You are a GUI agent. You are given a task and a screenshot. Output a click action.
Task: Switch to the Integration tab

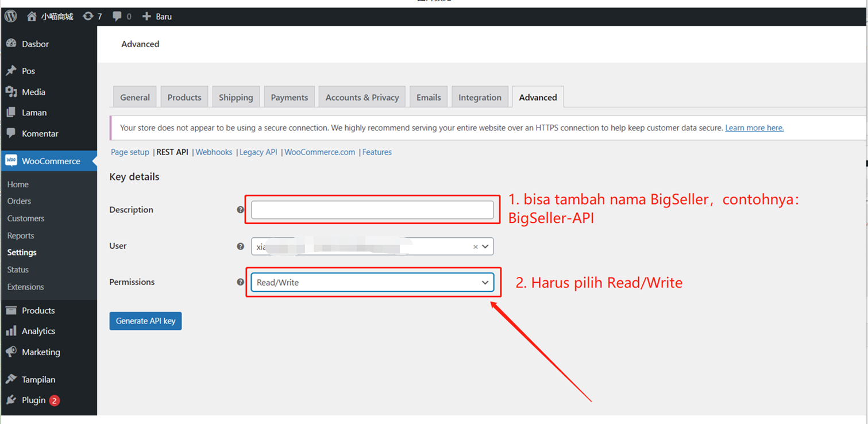pyautogui.click(x=480, y=97)
